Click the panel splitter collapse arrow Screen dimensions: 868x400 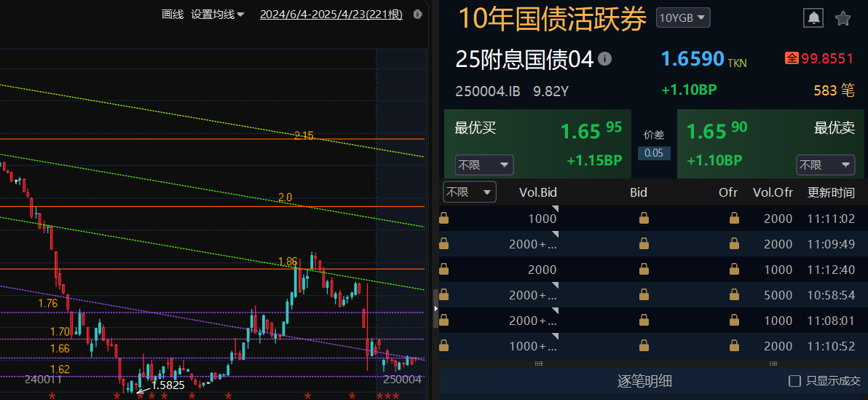click(436, 309)
